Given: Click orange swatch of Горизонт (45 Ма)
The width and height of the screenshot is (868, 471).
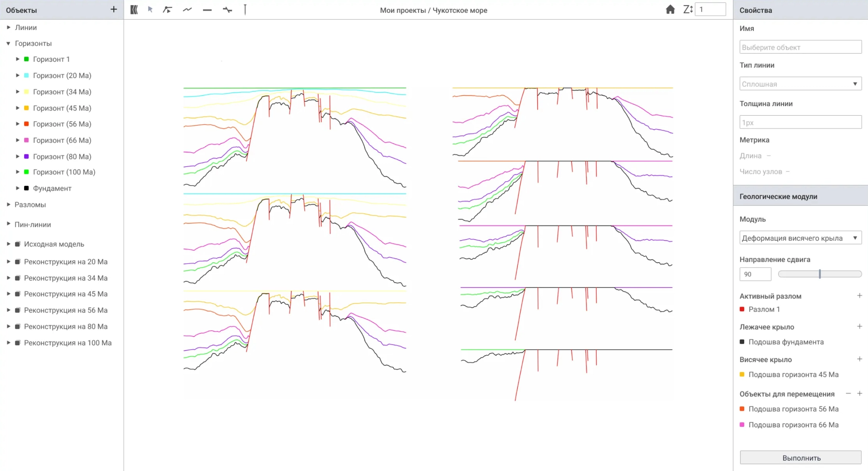Looking at the screenshot, I should point(27,108).
